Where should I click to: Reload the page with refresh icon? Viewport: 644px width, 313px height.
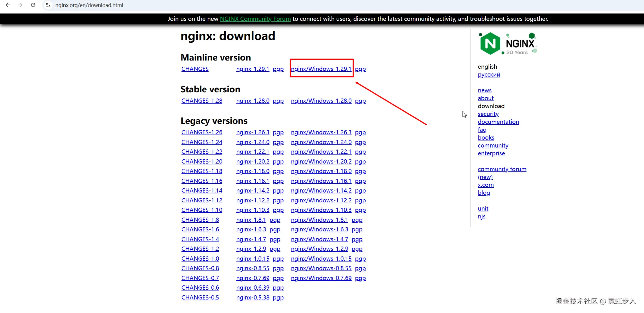[33, 5]
